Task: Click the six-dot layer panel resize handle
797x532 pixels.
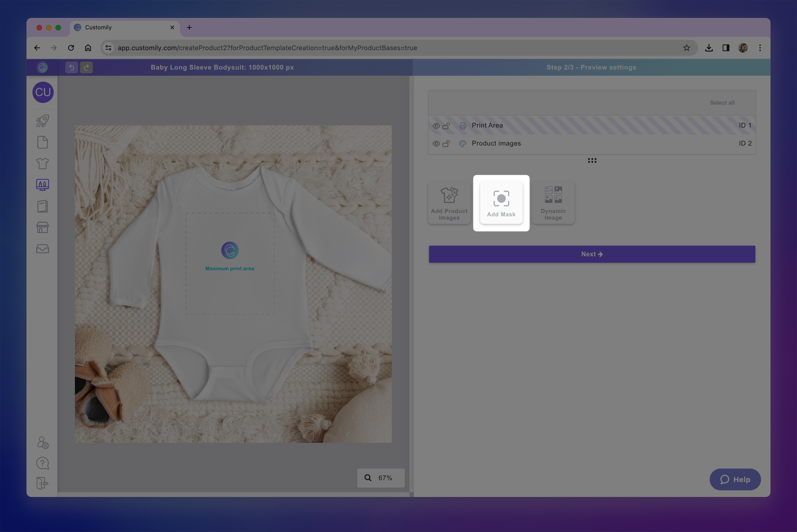Action: [x=592, y=160]
